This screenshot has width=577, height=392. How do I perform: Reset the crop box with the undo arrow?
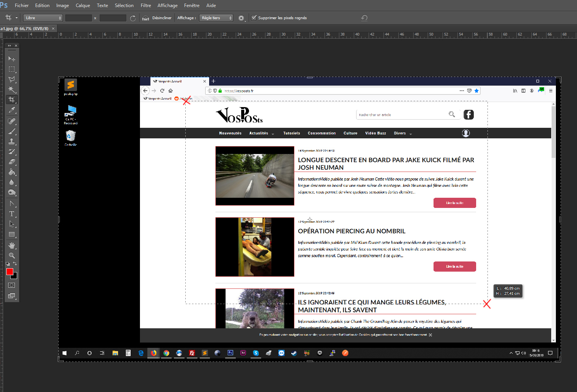coord(364,18)
